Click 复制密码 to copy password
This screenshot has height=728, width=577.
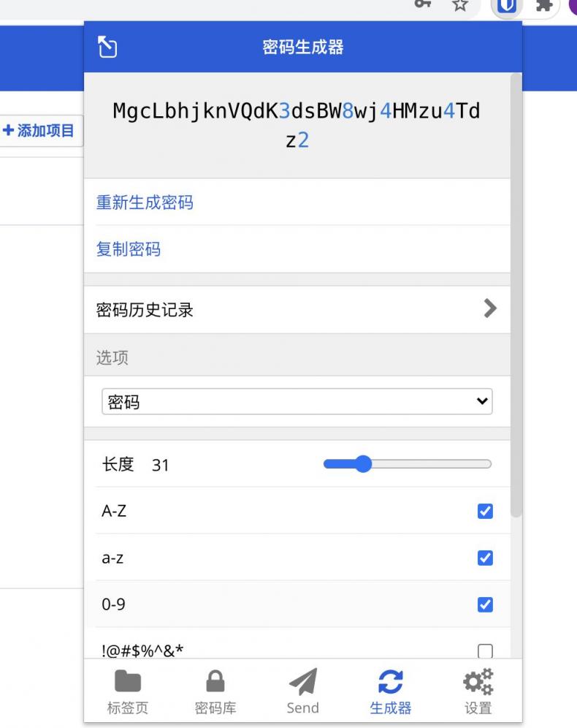(x=129, y=249)
